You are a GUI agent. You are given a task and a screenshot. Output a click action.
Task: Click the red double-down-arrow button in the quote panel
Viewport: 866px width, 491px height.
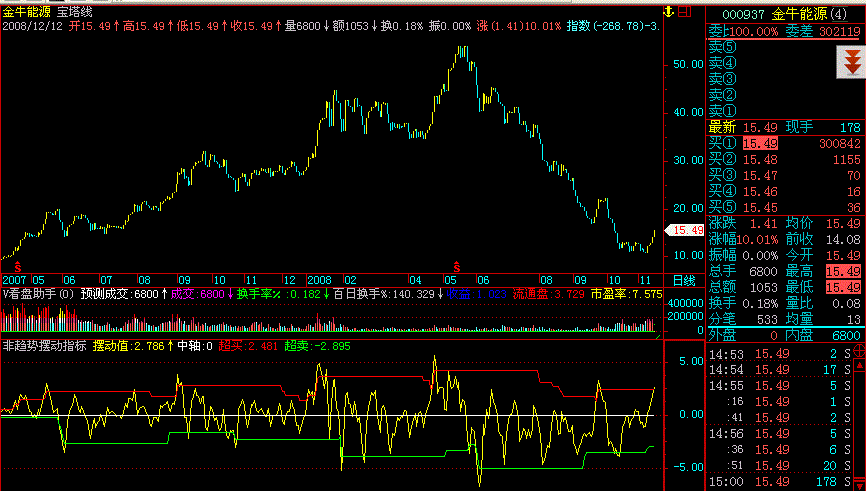click(851, 62)
